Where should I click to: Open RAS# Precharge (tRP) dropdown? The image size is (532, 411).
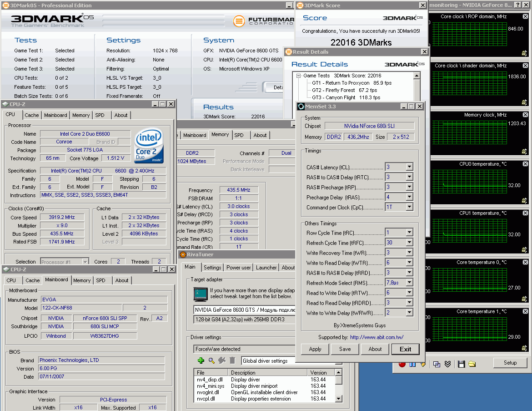click(x=410, y=187)
